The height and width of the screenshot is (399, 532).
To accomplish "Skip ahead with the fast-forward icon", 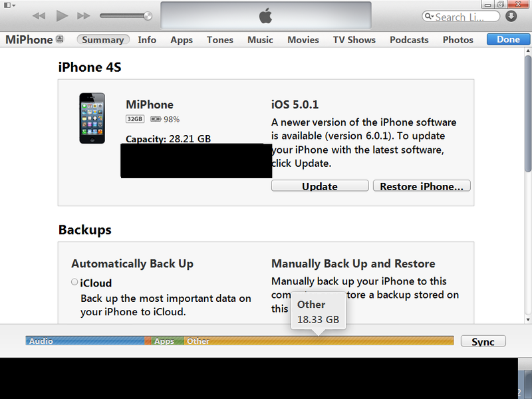I will point(84,16).
